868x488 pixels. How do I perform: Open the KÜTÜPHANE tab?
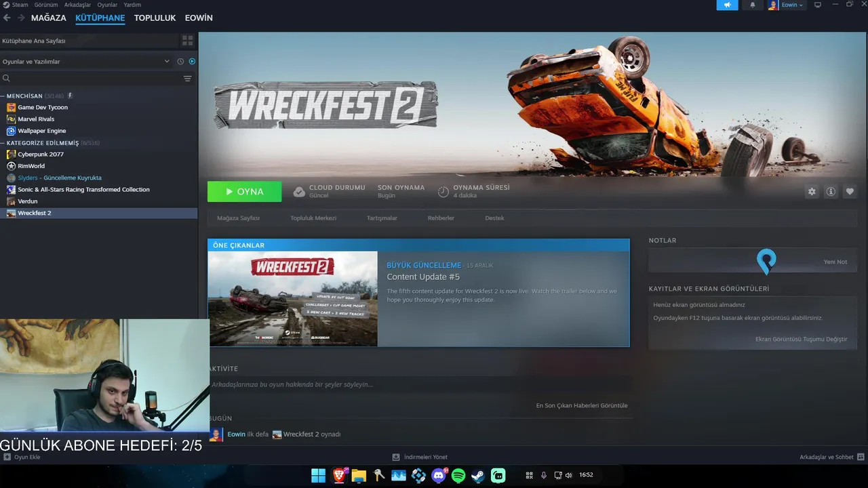pos(100,18)
